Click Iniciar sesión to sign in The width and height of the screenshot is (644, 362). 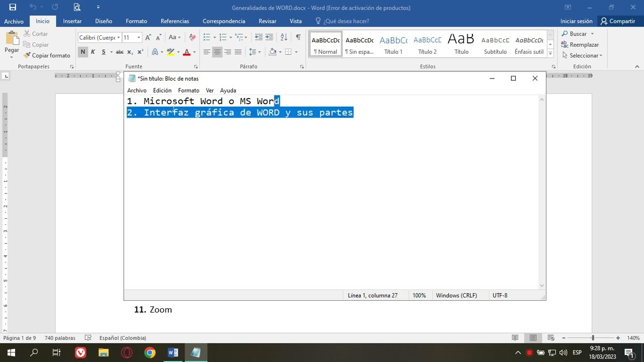click(577, 21)
